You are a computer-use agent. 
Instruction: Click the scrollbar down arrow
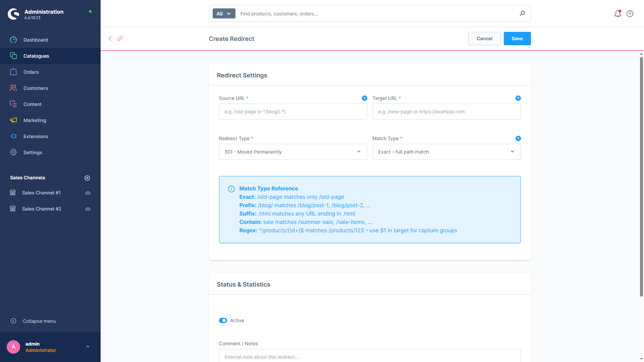click(641, 359)
